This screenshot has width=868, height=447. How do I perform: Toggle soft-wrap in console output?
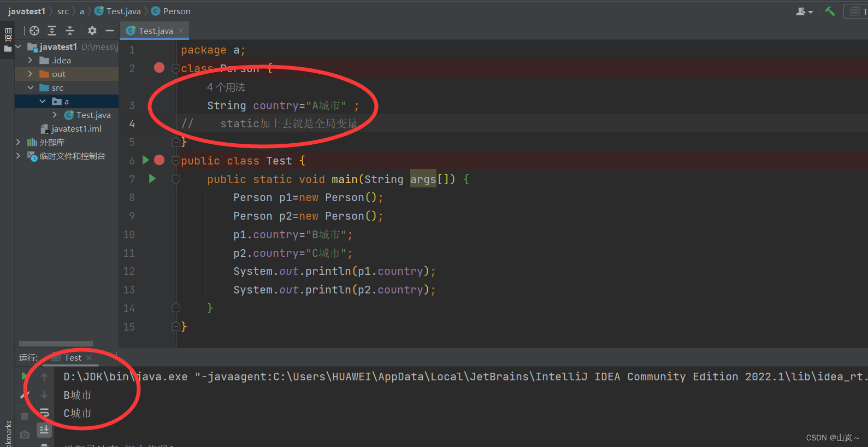[44, 413]
